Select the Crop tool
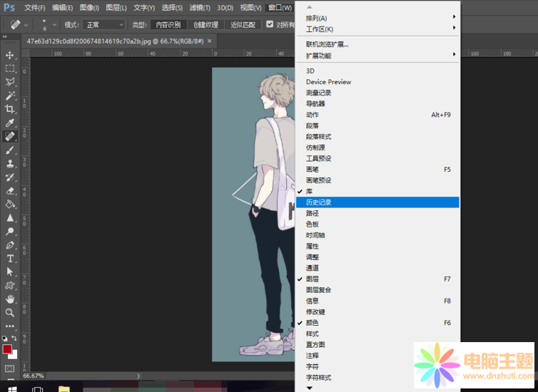The width and height of the screenshot is (538, 392). (10, 109)
